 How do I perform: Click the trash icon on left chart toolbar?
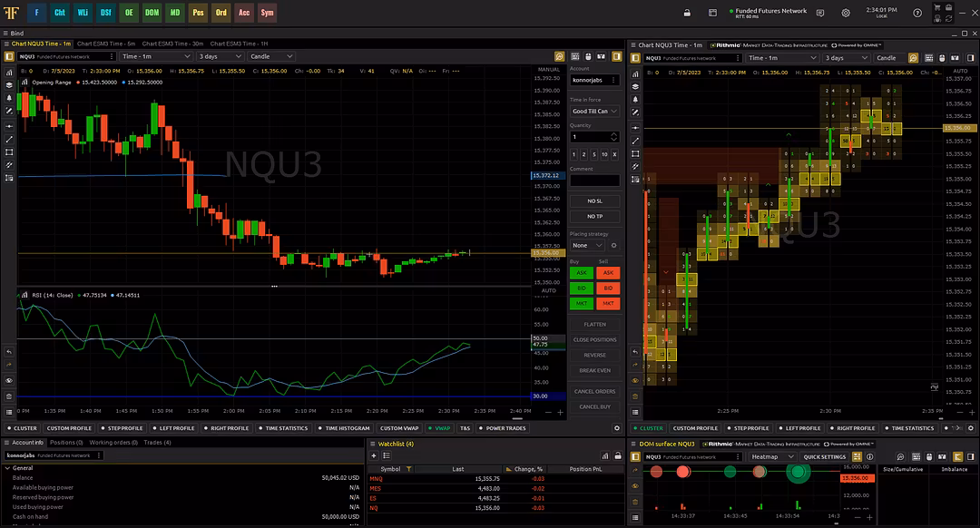pyautogui.click(x=8, y=396)
